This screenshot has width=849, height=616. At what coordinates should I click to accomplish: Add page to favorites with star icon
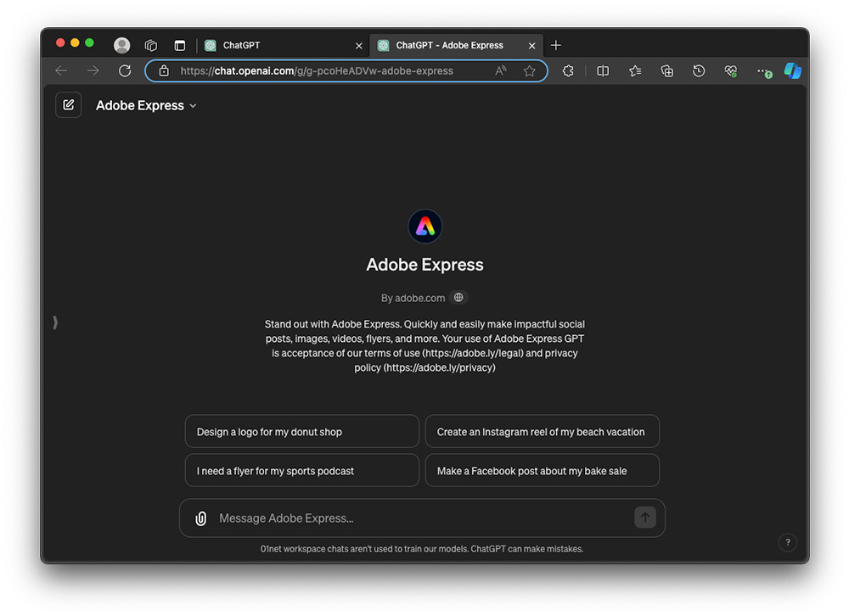[530, 71]
